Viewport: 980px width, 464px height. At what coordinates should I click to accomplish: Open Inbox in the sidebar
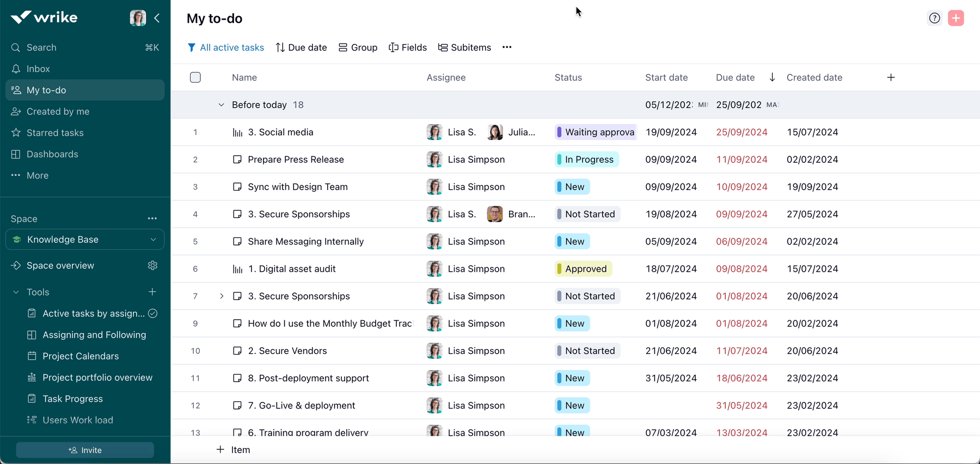[38, 69]
